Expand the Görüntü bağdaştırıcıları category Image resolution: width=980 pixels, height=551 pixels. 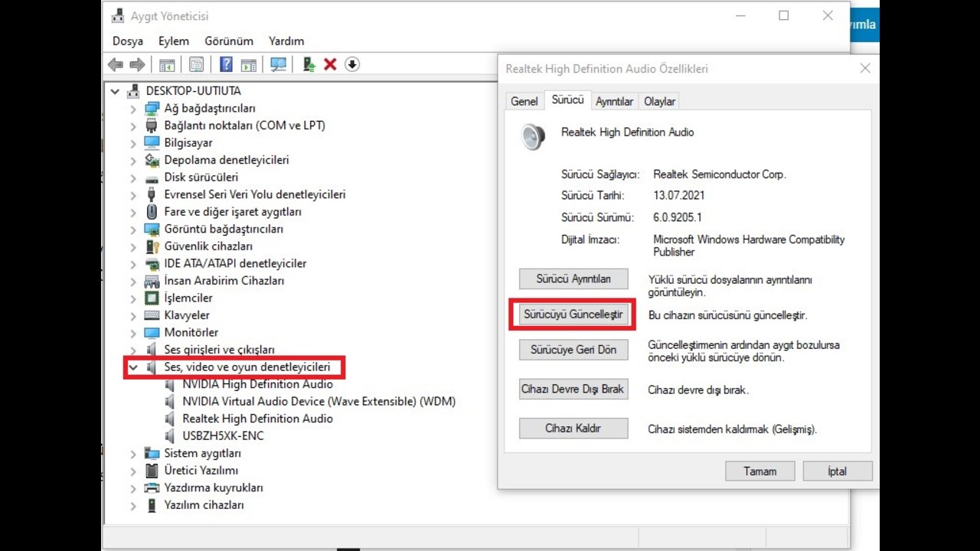tap(133, 230)
